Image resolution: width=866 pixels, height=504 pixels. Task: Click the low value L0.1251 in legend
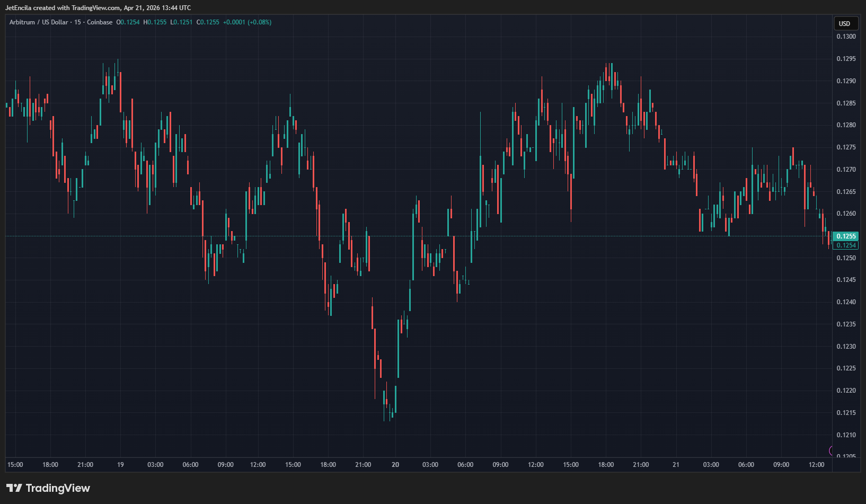(x=181, y=22)
